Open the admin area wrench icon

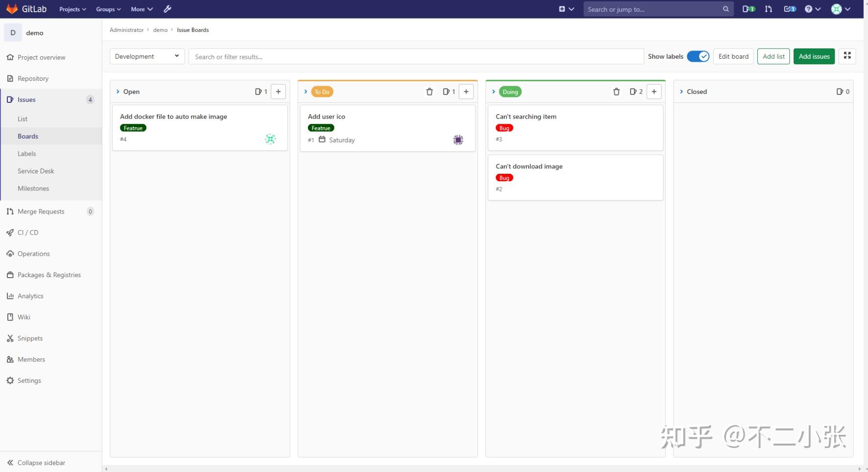[x=167, y=9]
